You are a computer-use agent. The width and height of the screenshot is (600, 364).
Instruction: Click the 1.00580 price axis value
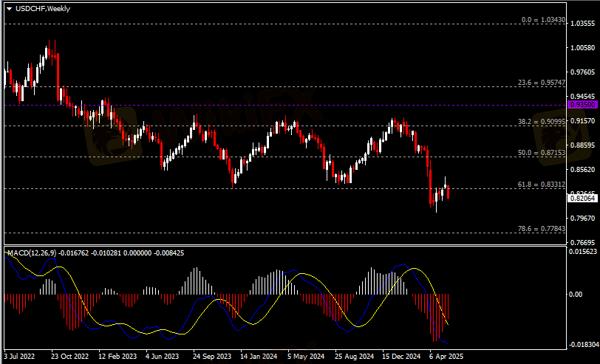point(582,48)
